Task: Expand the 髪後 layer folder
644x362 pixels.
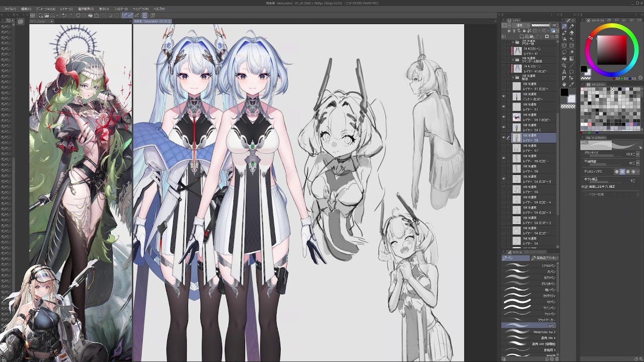Action: [513, 77]
